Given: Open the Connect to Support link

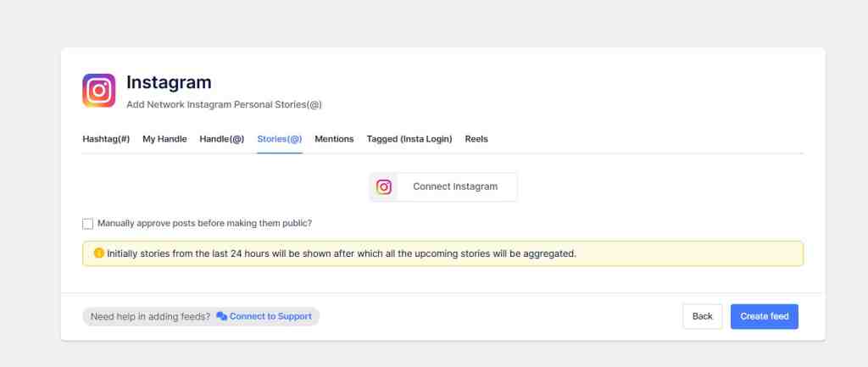Looking at the screenshot, I should tap(270, 317).
